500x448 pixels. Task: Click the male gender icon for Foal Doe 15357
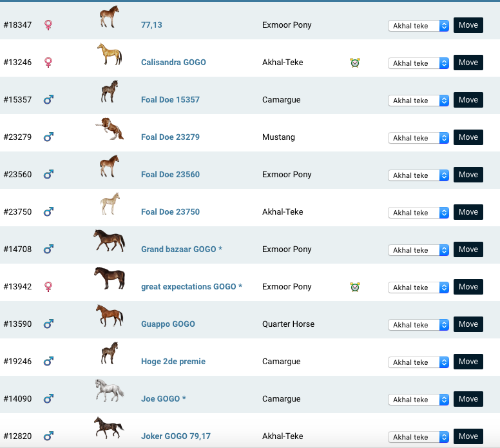coord(48,100)
